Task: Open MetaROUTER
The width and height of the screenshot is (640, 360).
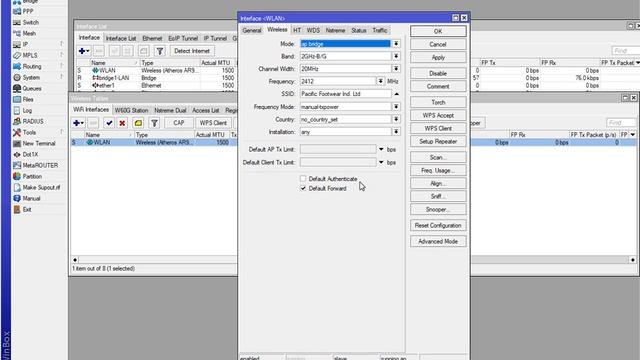Action: 40,166
